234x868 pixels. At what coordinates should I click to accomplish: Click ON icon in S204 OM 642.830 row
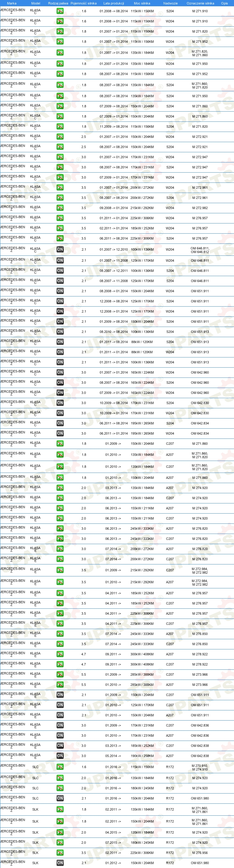pyautogui.click(x=60, y=403)
